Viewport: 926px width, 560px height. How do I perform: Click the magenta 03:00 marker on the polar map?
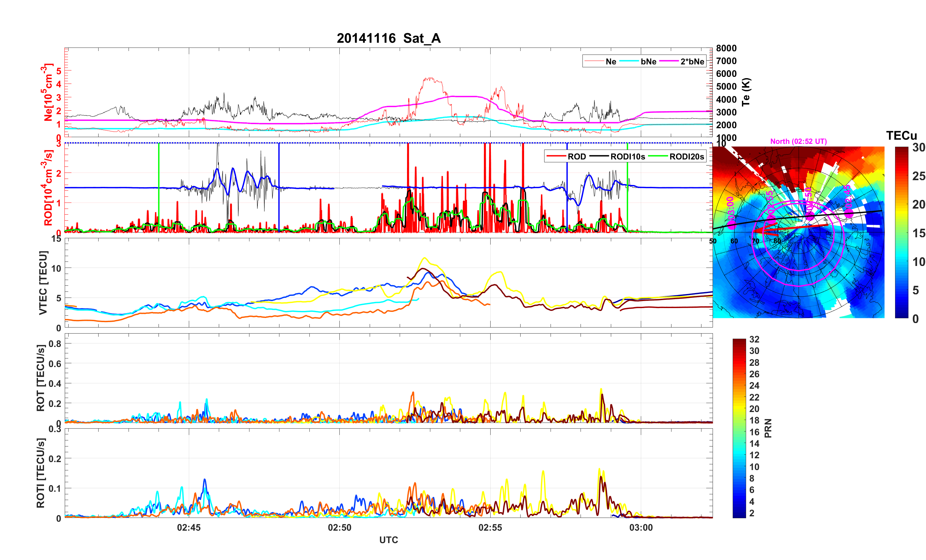click(731, 225)
